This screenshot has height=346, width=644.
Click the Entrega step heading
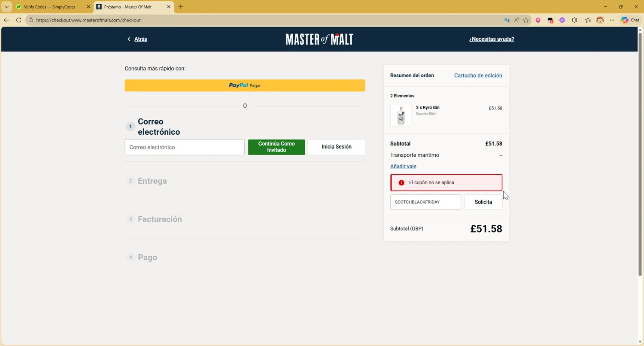152,181
